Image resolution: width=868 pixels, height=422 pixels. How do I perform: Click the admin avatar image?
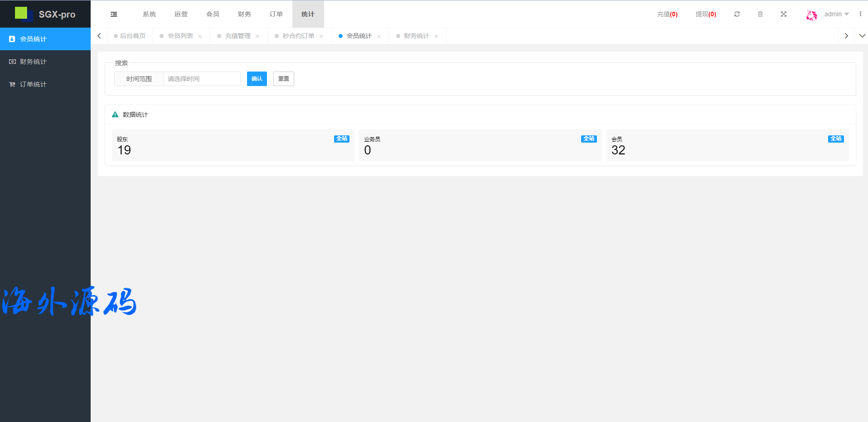click(811, 15)
